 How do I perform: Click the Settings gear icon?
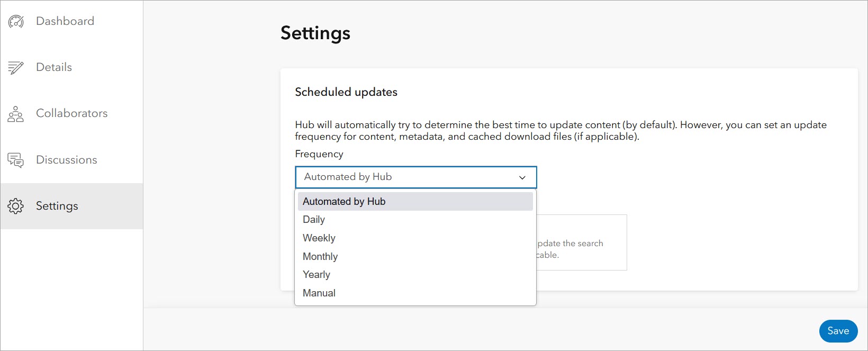[x=16, y=206]
